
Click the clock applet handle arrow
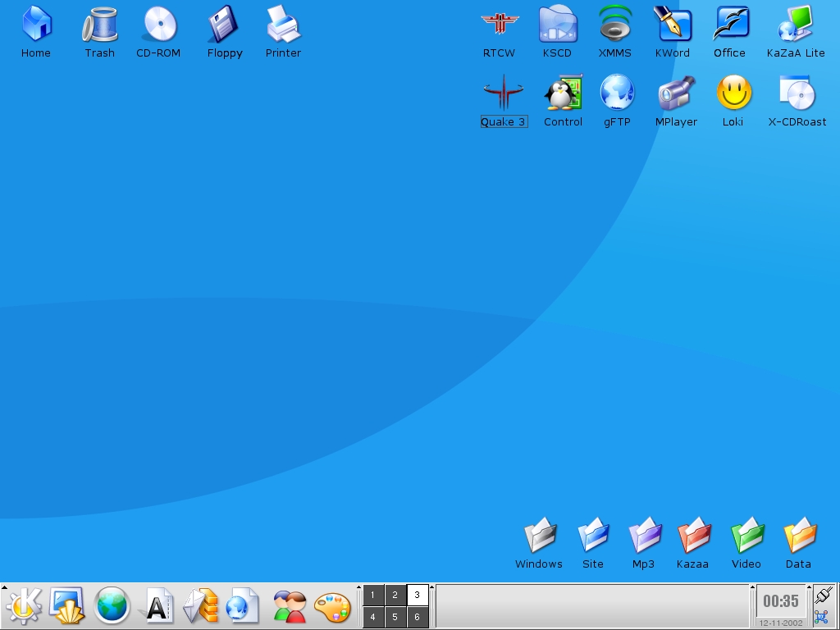tap(752, 587)
